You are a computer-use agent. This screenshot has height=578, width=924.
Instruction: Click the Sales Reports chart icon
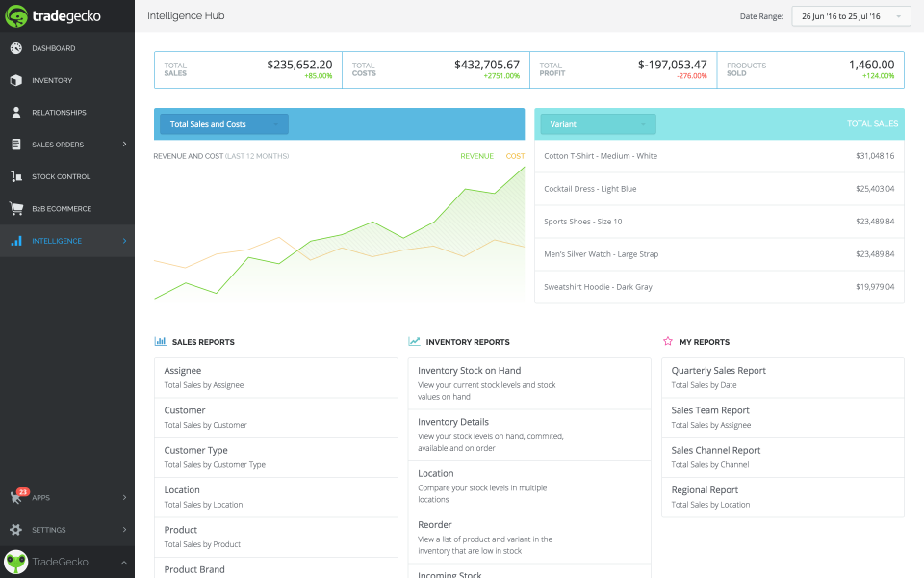(x=160, y=341)
